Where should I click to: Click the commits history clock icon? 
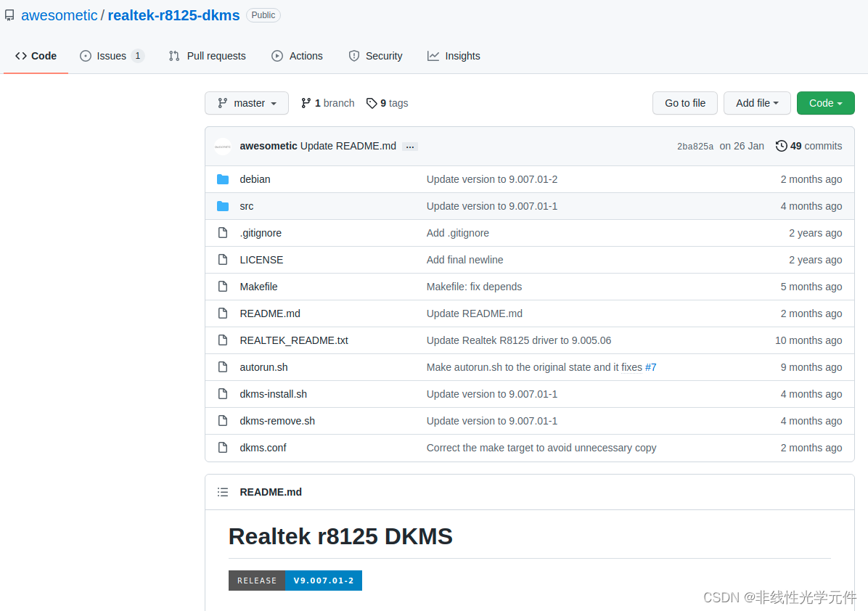(781, 146)
